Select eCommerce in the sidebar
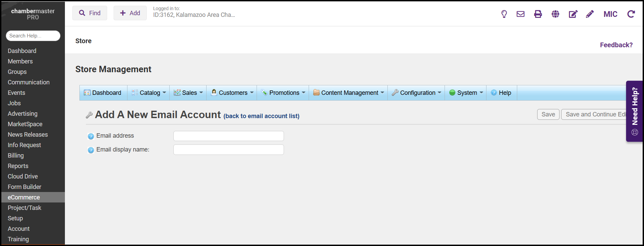The image size is (644, 246). [33, 197]
